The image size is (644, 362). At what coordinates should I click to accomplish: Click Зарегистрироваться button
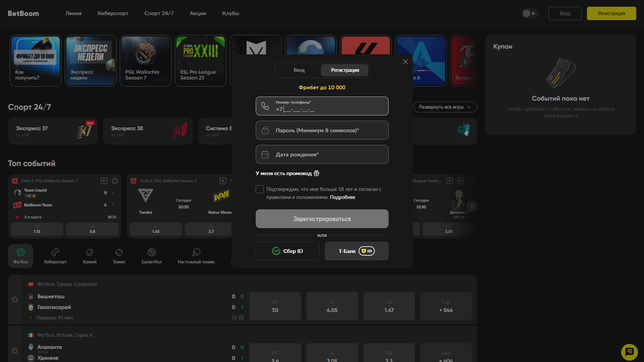pos(322,219)
